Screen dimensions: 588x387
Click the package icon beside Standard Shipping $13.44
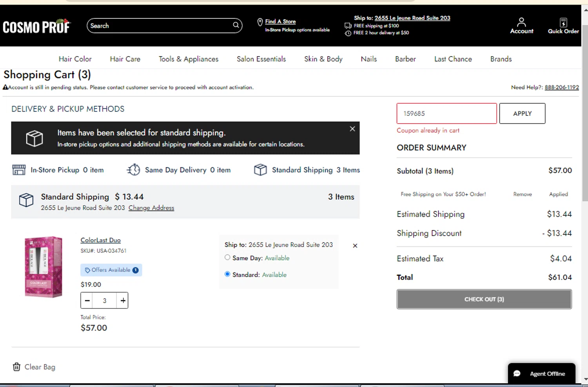click(x=26, y=200)
